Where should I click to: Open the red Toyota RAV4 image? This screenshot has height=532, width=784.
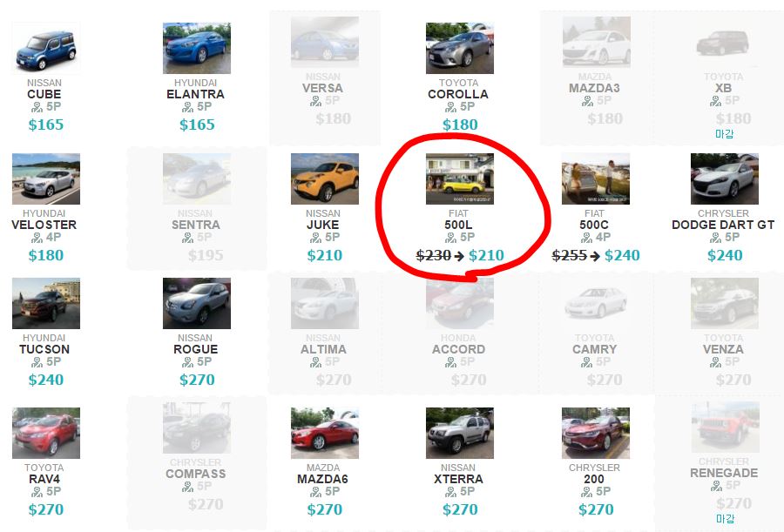(46, 433)
